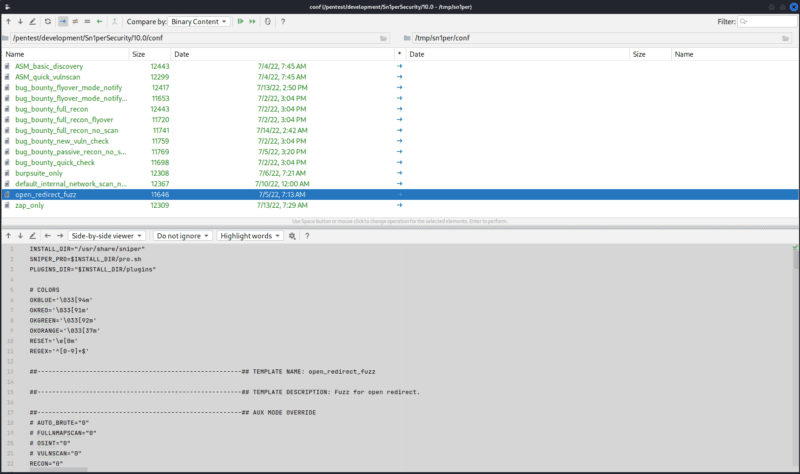
Task: Sort by left Size column header
Action: [150, 54]
